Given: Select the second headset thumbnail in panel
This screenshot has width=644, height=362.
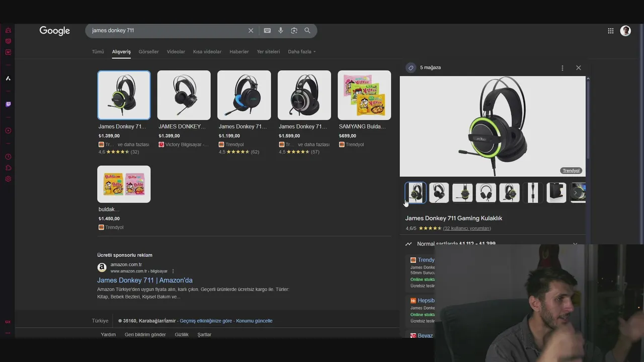Looking at the screenshot, I should [x=439, y=193].
